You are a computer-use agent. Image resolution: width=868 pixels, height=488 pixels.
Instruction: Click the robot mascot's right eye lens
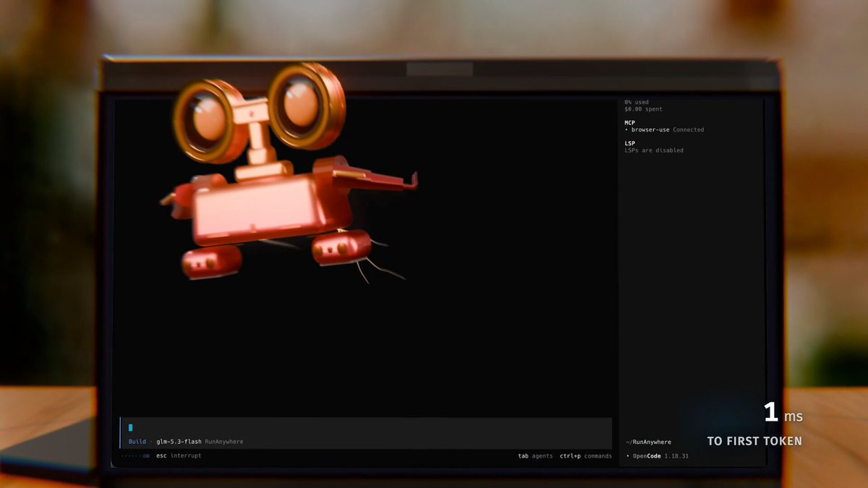[300, 103]
